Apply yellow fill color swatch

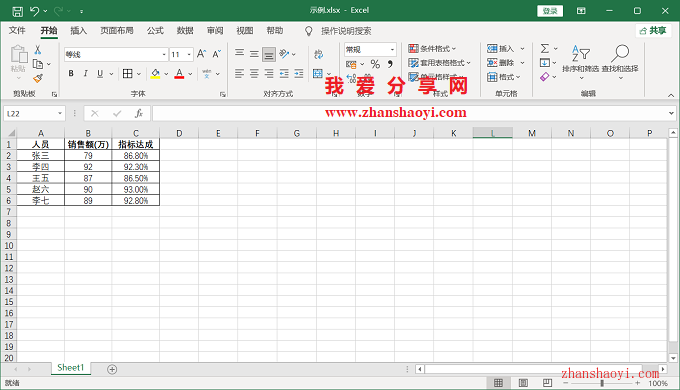[155, 74]
